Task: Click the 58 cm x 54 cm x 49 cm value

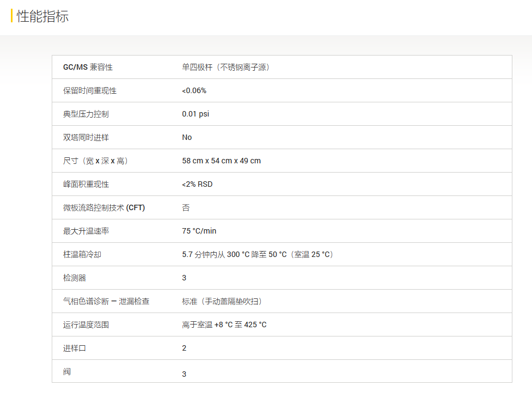Action: coord(221,161)
